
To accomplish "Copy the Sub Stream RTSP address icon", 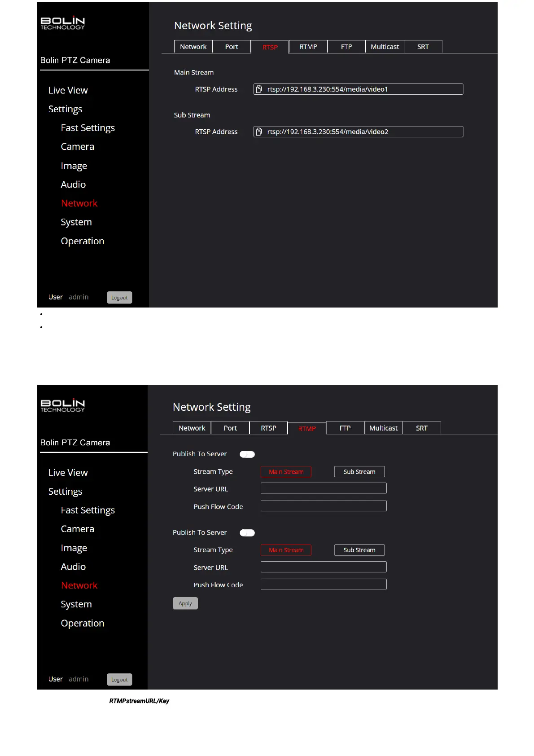I will [259, 132].
